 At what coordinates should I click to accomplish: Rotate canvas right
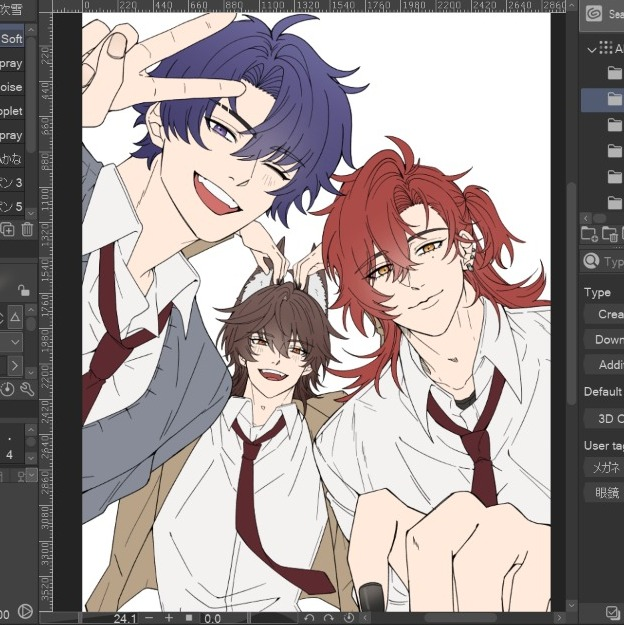click(329, 618)
